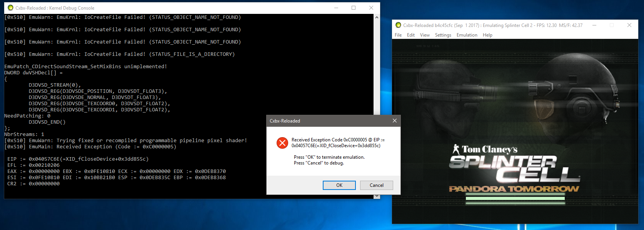Viewport: 644px width, 230px height.
Task: Click the 'NbrStreams: 1' console line
Action: 24,134
